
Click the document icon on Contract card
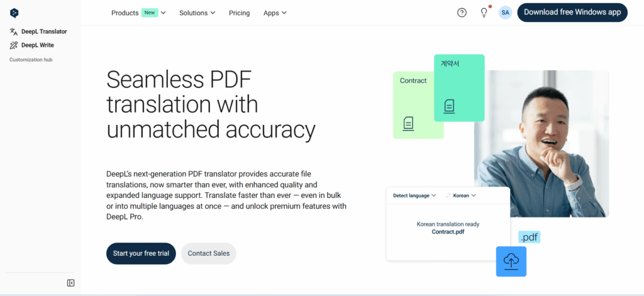(408, 124)
